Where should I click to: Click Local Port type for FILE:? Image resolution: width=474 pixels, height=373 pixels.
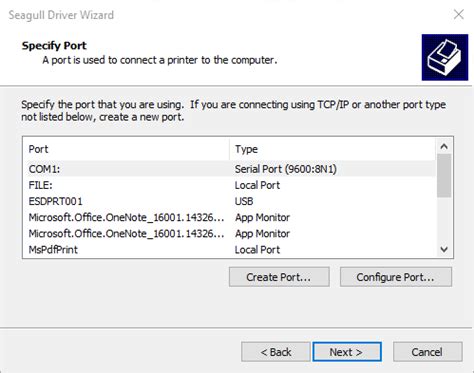click(x=257, y=185)
